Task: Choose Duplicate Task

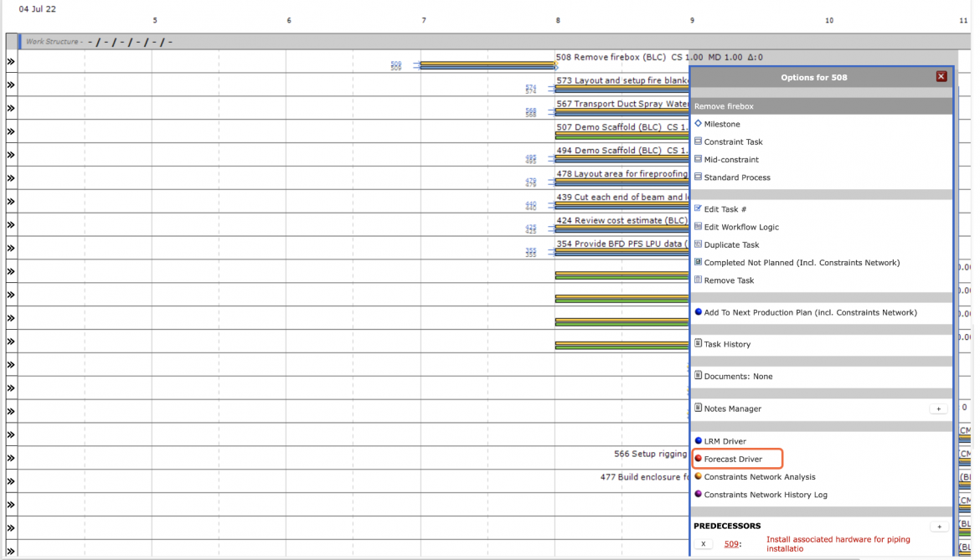Action: [731, 244]
